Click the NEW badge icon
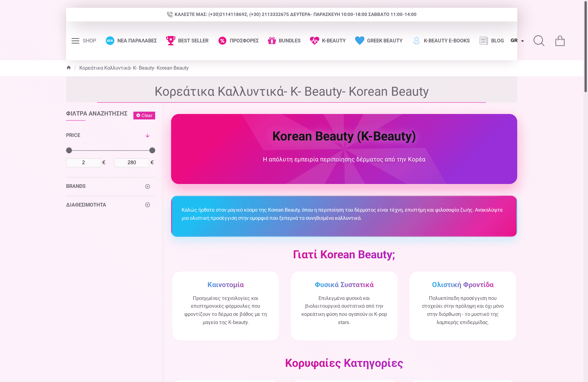The height and width of the screenshot is (382, 588). tap(110, 41)
